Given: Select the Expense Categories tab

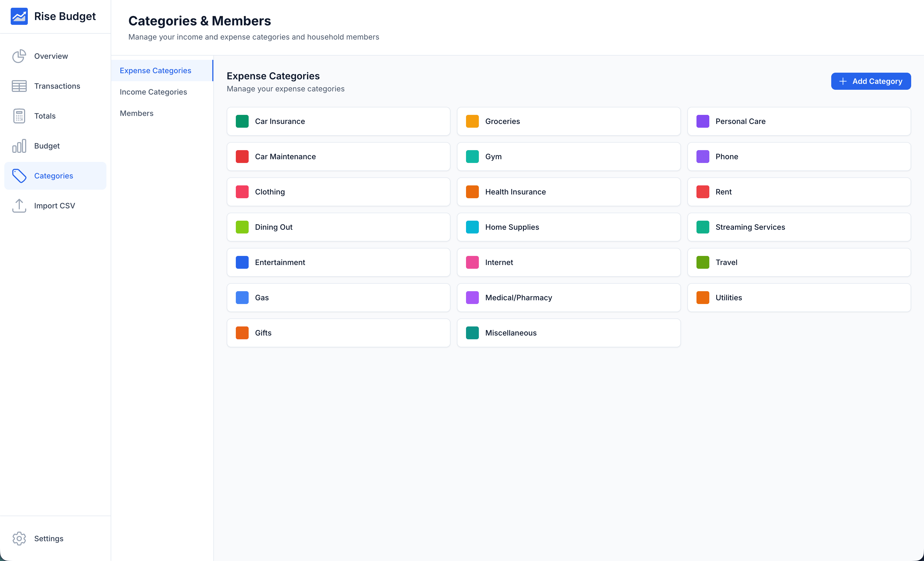Looking at the screenshot, I should 155,71.
